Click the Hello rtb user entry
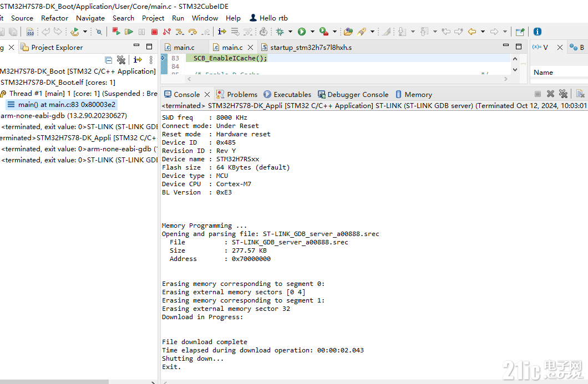The image size is (588, 384). [x=269, y=18]
